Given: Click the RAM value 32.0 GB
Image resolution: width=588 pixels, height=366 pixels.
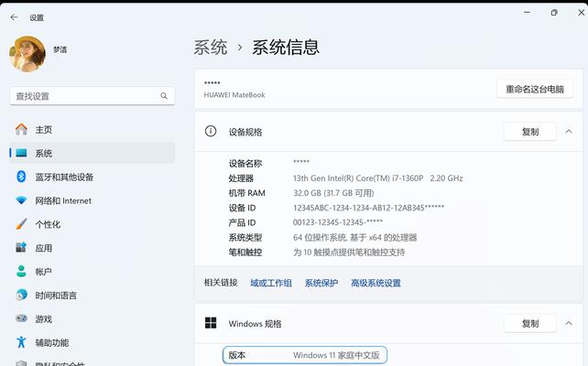Looking at the screenshot, I should click(x=333, y=193).
